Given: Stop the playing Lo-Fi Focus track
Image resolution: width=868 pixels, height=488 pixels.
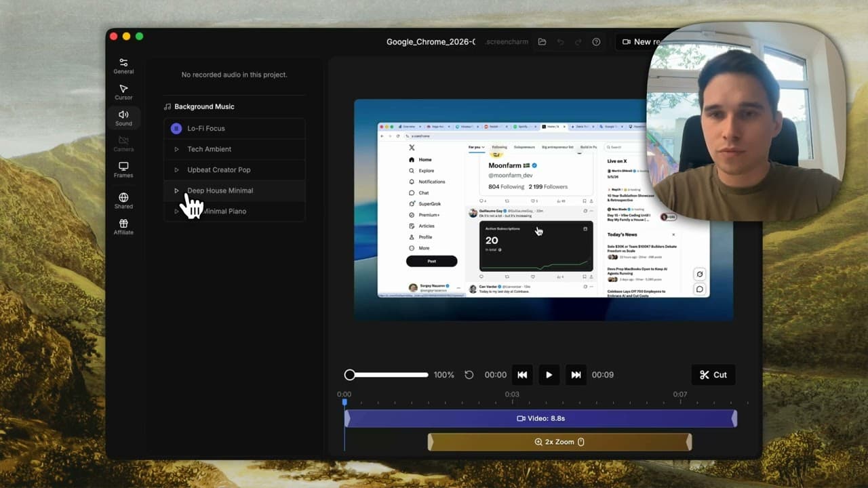Looking at the screenshot, I should 176,128.
